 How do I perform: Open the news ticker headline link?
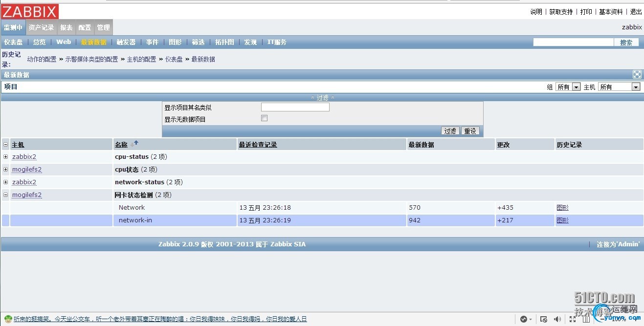pos(160,319)
